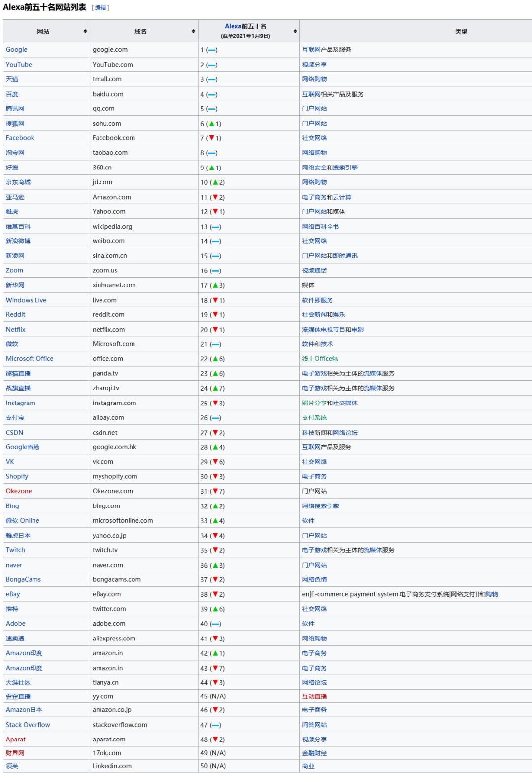The height and width of the screenshot is (774, 532).
Task: Click the red 财界网 link
Action: click(15, 753)
